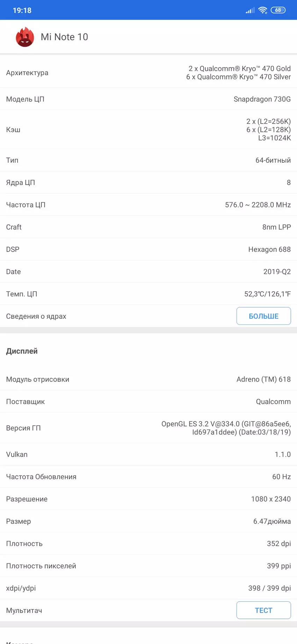Select the Vulkan version row
The width and height of the screenshot is (297, 644).
point(148,455)
